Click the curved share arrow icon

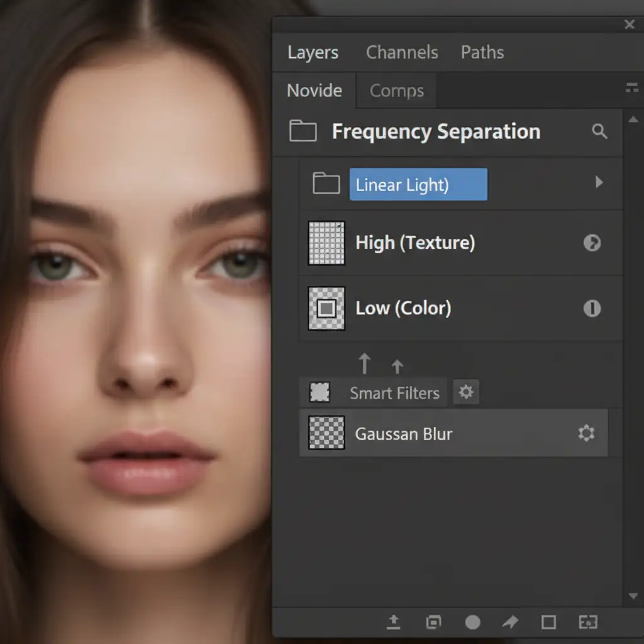click(x=510, y=623)
